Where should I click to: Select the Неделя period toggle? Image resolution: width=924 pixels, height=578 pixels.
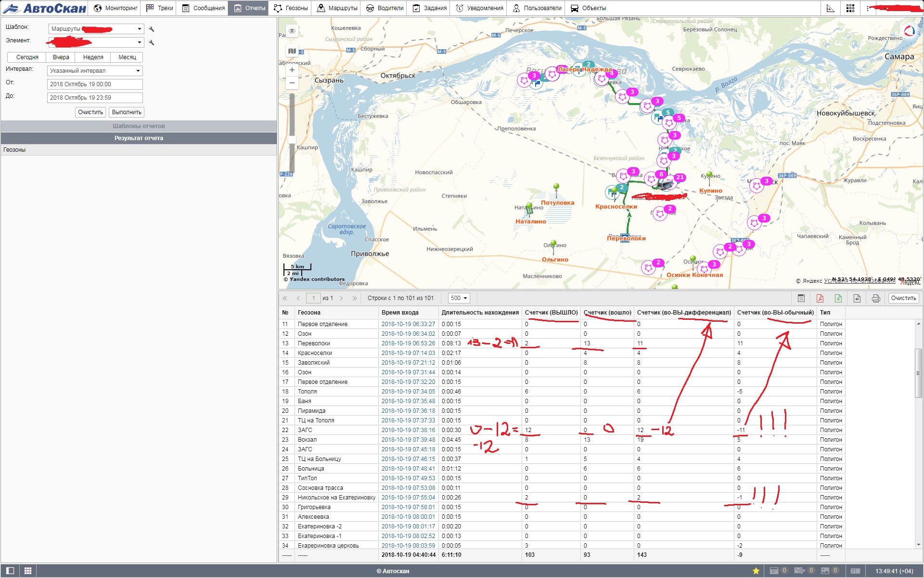coord(93,57)
